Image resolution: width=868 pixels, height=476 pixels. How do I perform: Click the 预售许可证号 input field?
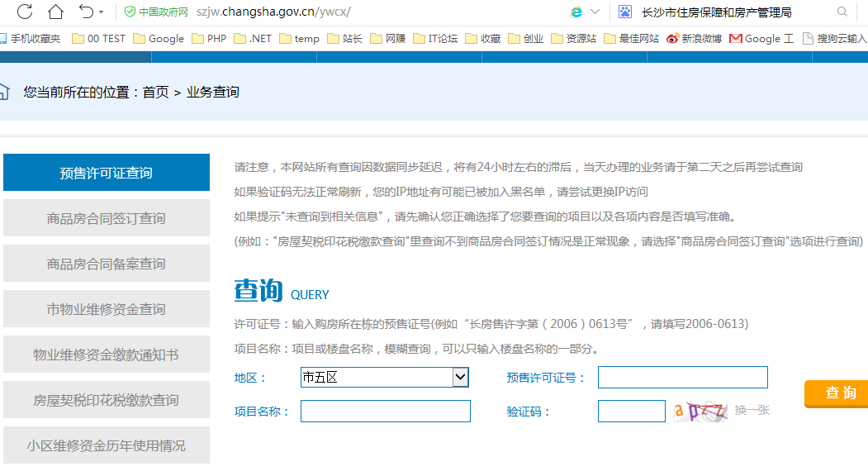point(682,378)
